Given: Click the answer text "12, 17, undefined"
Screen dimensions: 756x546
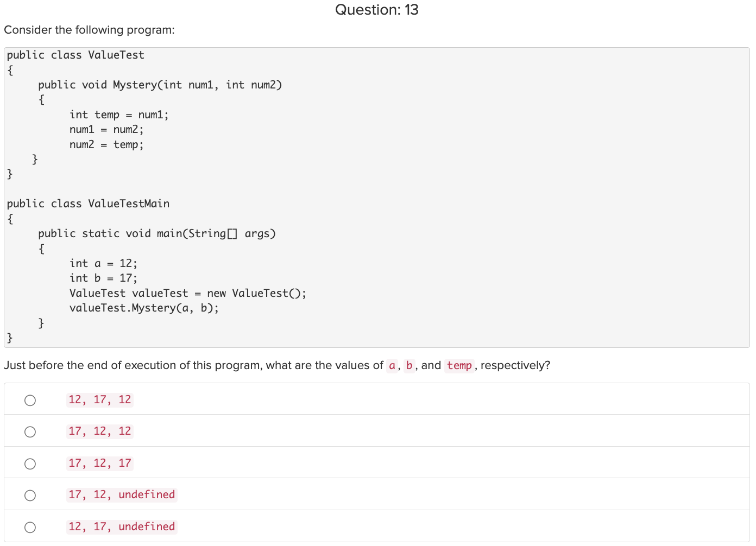Looking at the screenshot, I should 122,526.
